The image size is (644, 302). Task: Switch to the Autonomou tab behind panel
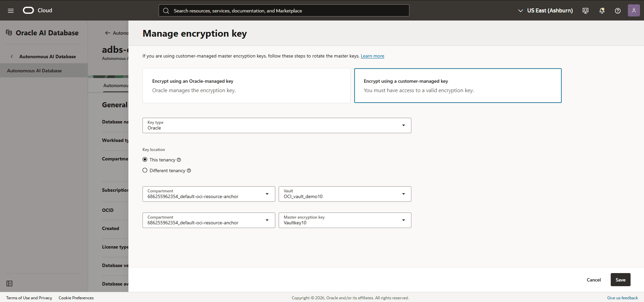pos(116,85)
